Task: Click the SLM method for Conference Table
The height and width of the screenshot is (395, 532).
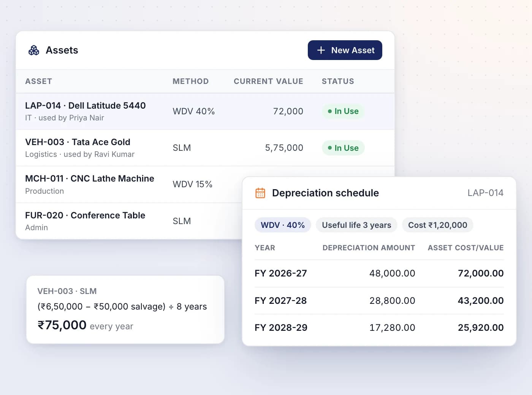Action: coord(182,221)
